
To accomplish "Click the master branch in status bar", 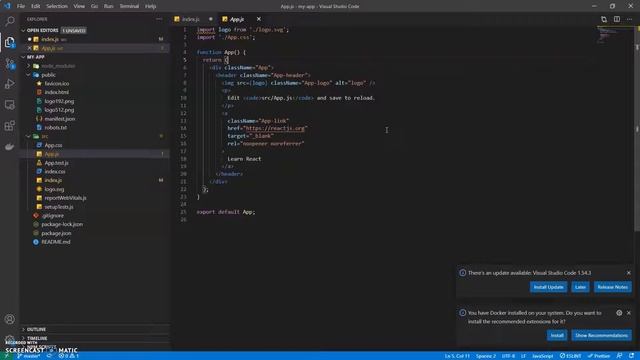I will pyautogui.click(x=29, y=356).
